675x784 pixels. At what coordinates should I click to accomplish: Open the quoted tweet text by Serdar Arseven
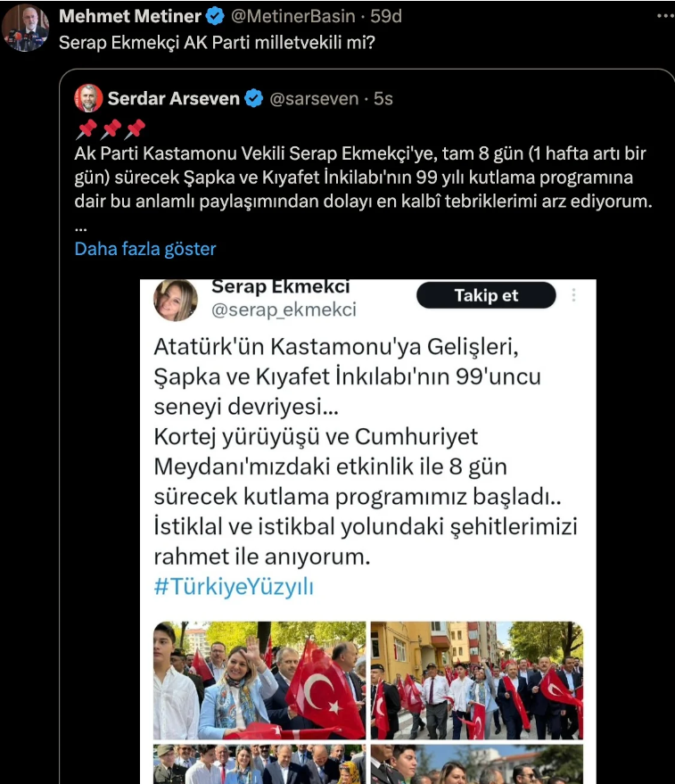click(x=363, y=177)
